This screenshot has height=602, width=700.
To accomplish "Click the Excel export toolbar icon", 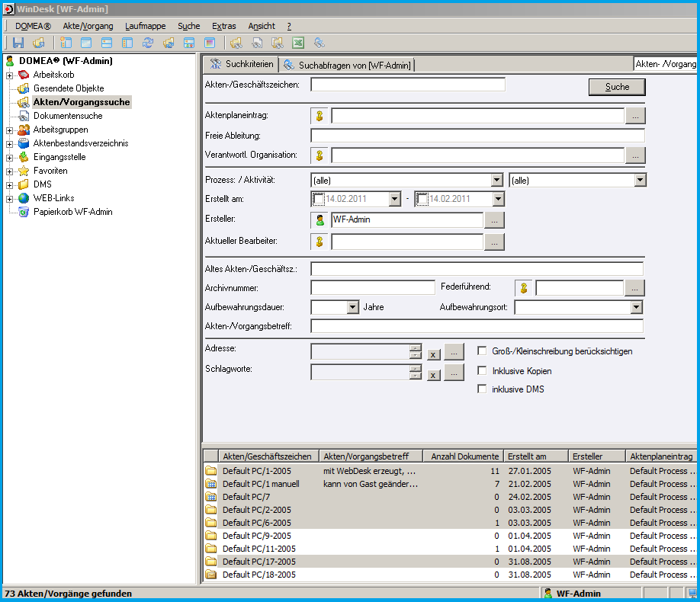I will pyautogui.click(x=299, y=43).
